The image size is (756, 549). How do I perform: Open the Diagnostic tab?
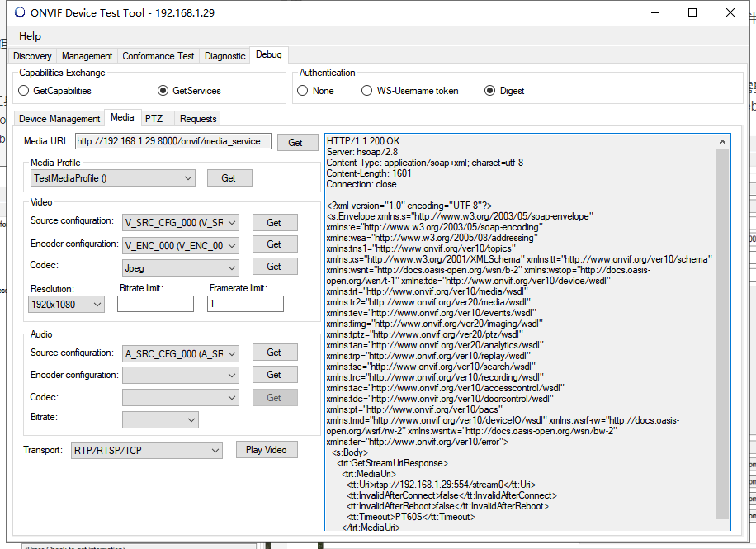(224, 56)
